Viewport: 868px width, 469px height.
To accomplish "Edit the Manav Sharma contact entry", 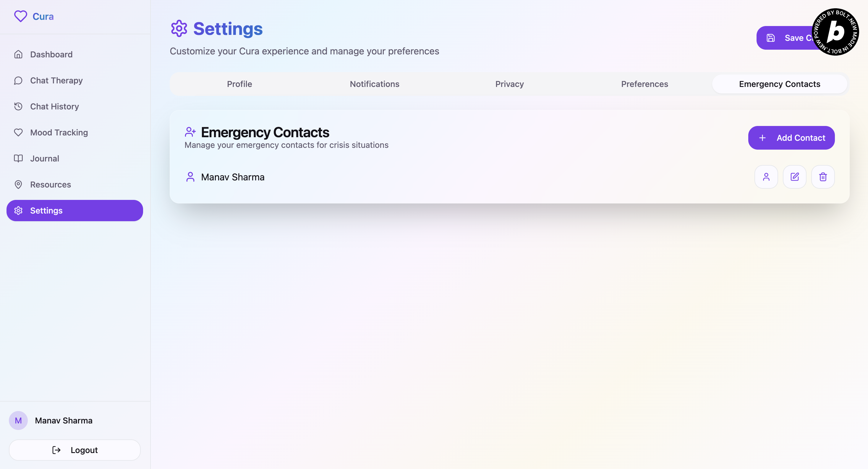I will coord(794,177).
